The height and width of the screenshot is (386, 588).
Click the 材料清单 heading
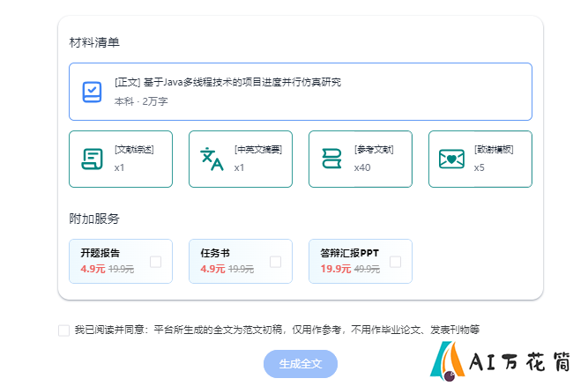(94, 42)
